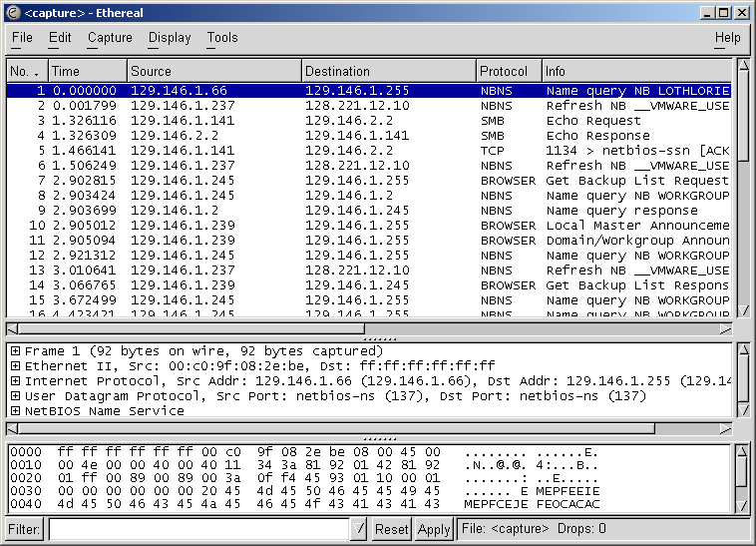Expand the Ethernet II protocol details
Viewport: 756px width, 546px height.
click(15, 366)
